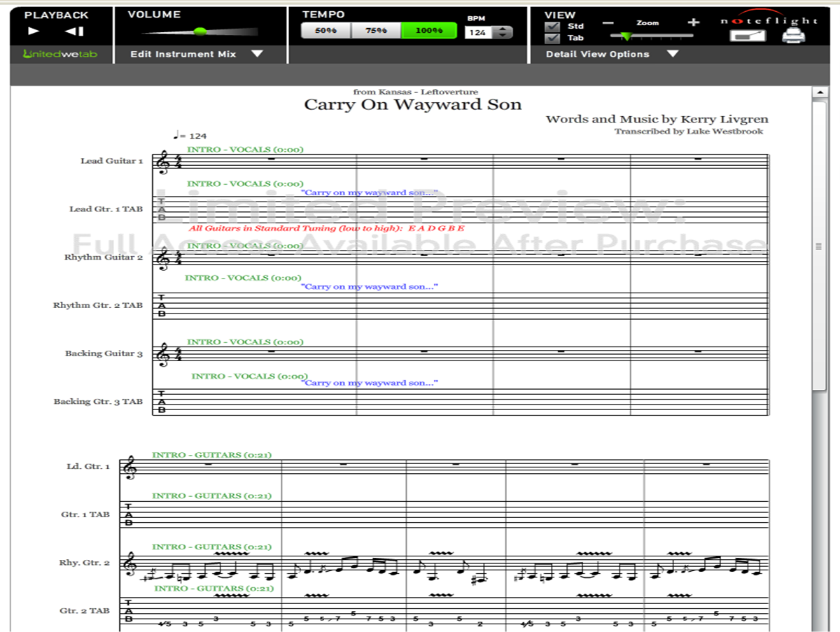
Task: Click the tempo marking quarter note = 124
Action: pos(189,136)
